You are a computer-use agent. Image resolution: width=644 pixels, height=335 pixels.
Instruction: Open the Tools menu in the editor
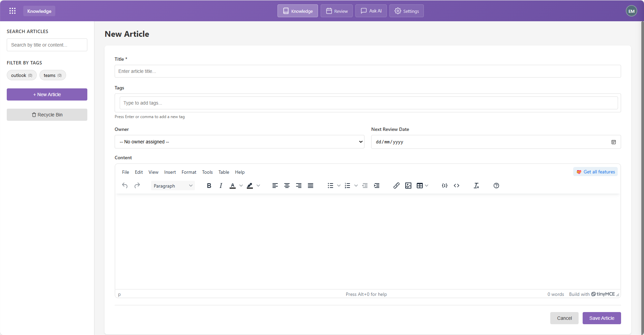207,172
